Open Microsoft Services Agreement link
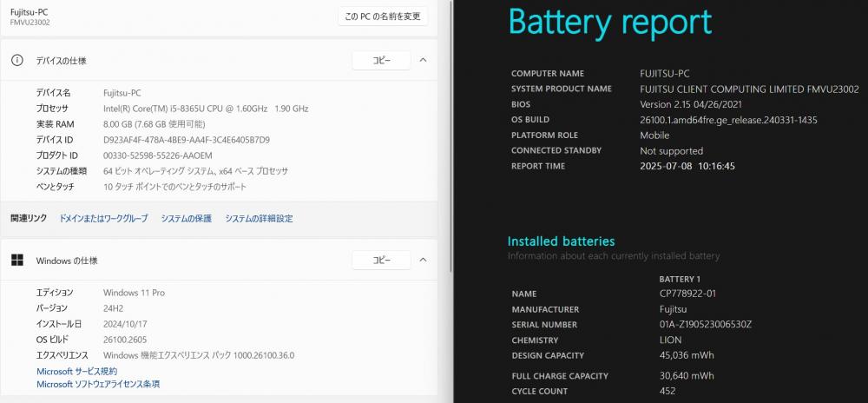Viewport: 868px width, 403px height. [77, 372]
